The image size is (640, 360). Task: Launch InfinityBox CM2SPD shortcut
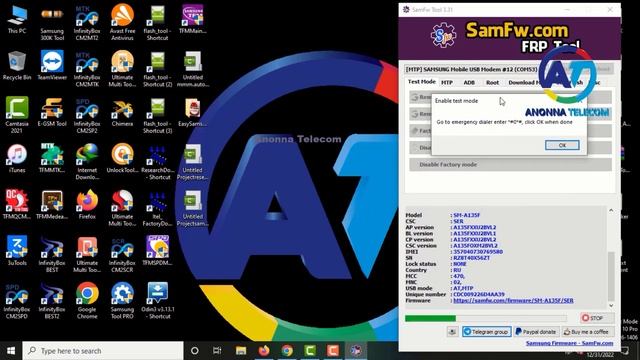(x=17, y=301)
